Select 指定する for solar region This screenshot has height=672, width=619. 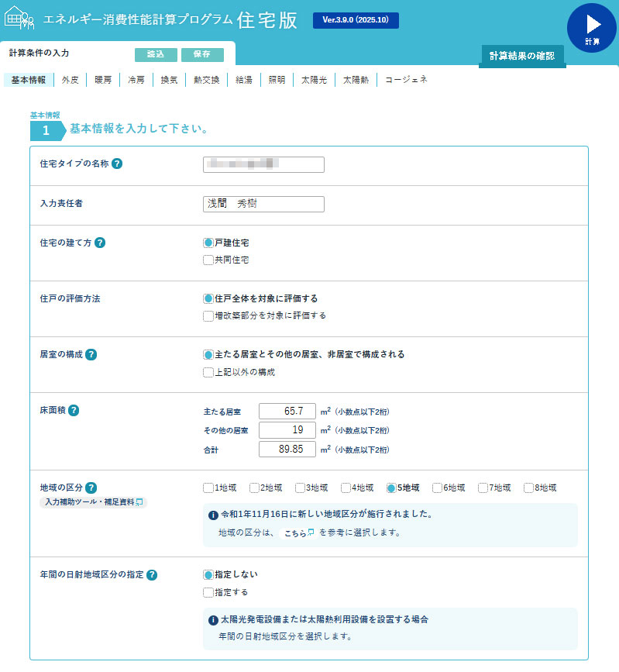[208, 593]
